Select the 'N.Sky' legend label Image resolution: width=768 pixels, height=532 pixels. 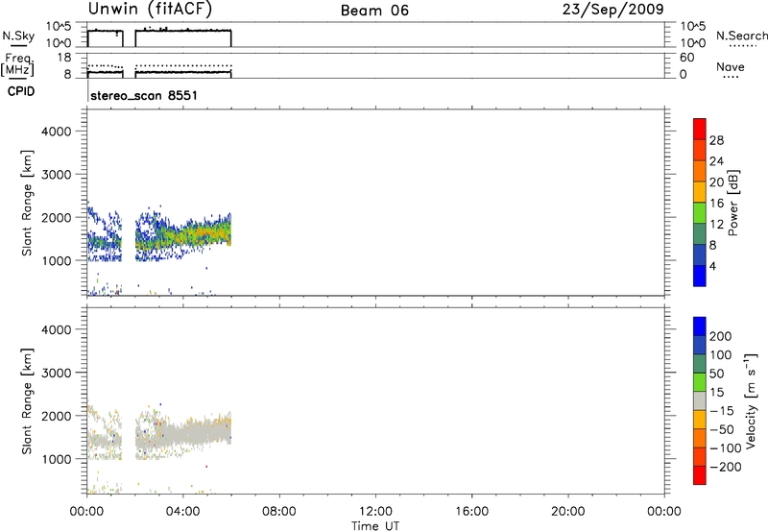coord(18,36)
